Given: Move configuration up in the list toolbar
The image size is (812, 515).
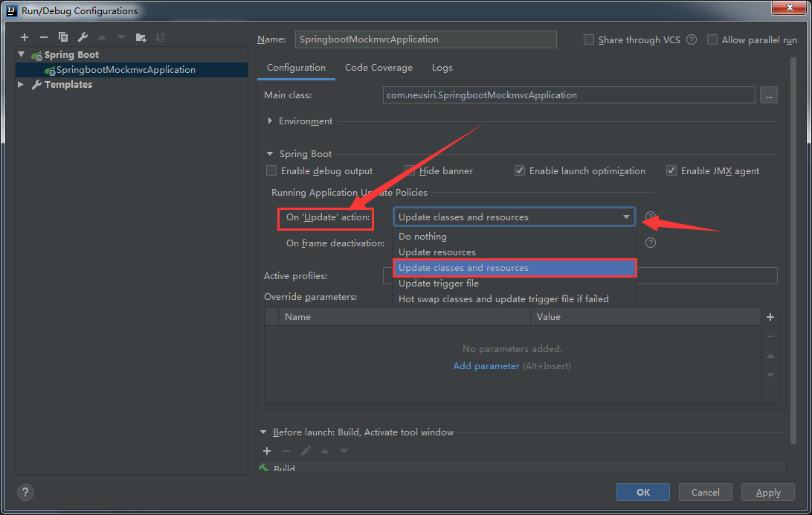Looking at the screenshot, I should point(102,37).
